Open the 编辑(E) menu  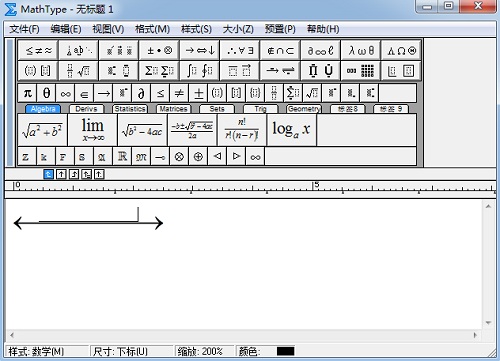pos(66,29)
